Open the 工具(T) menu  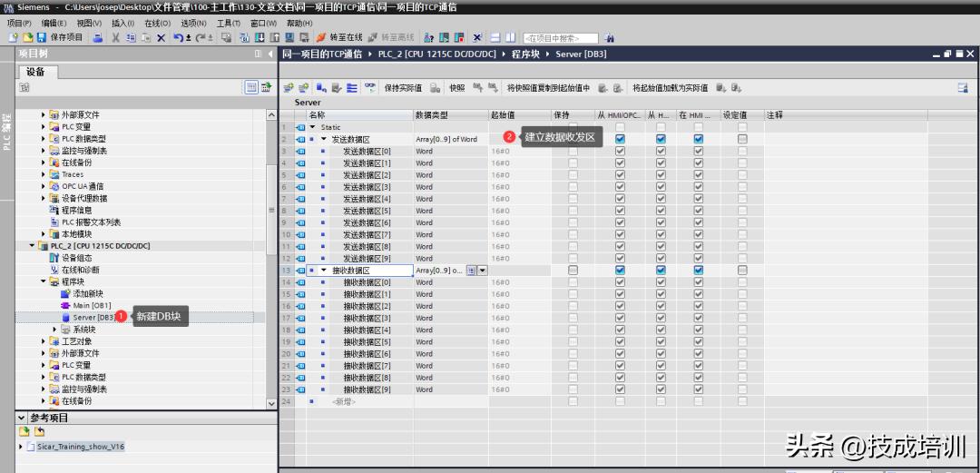point(228,23)
